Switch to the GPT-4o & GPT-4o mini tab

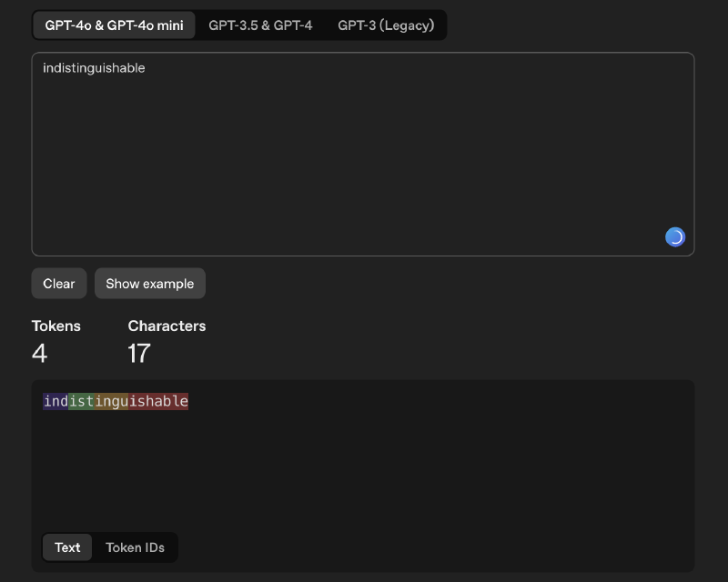(x=114, y=25)
